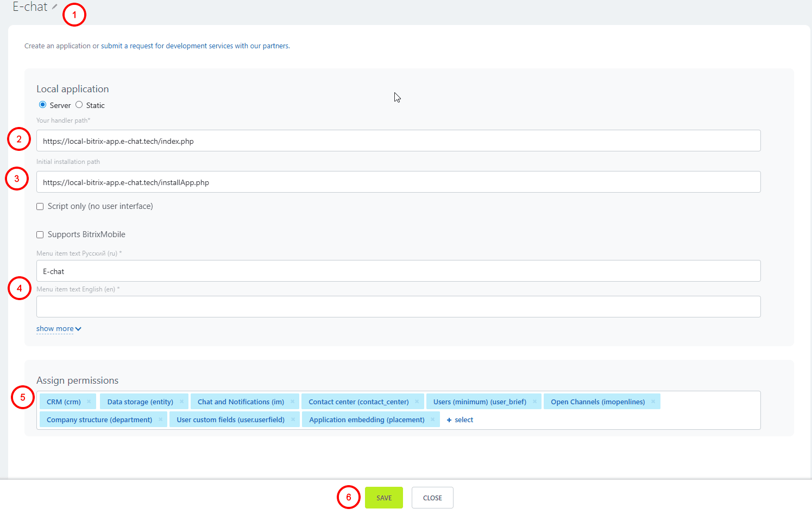The image size is (812, 515).
Task: Focus the Initial installation path field
Action: [x=398, y=182]
